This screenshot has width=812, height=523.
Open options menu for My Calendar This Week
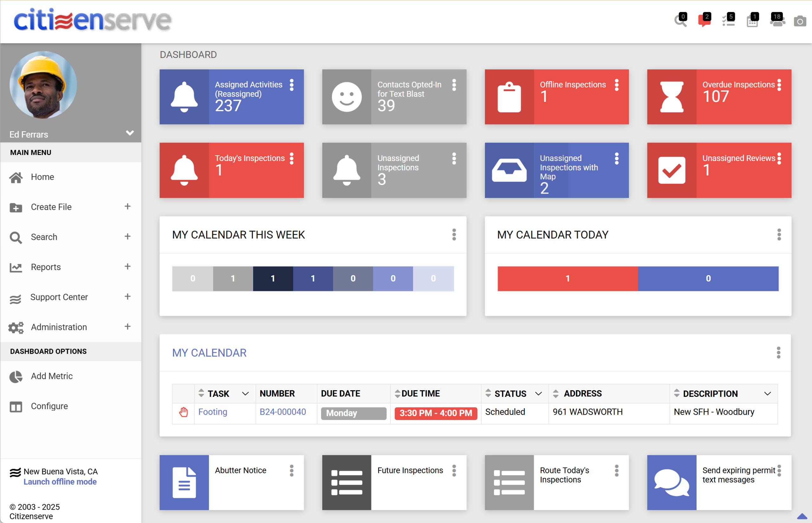pos(454,235)
